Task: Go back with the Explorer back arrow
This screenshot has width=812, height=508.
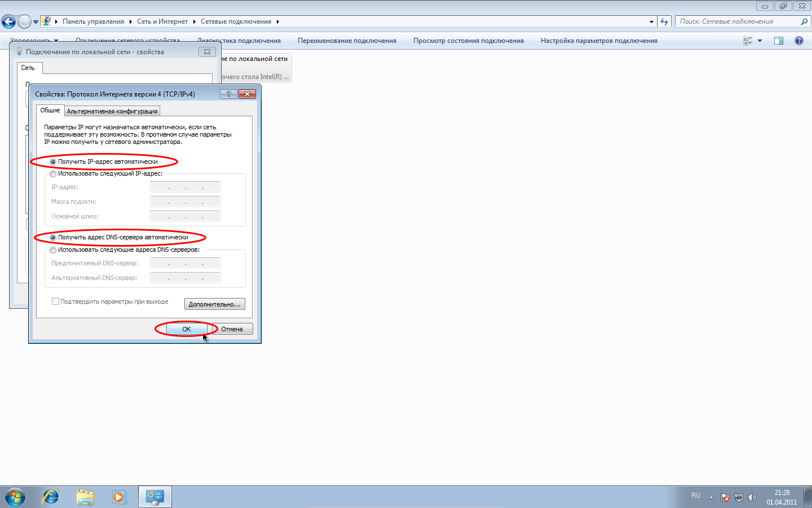Action: coord(8,22)
